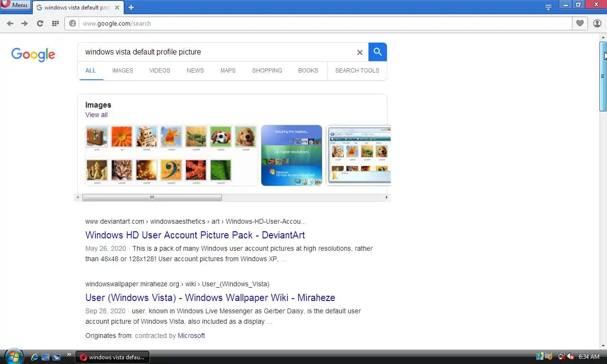Viewport: 607px width, 364px height.
Task: Click into the Google search text box
Action: (218, 52)
